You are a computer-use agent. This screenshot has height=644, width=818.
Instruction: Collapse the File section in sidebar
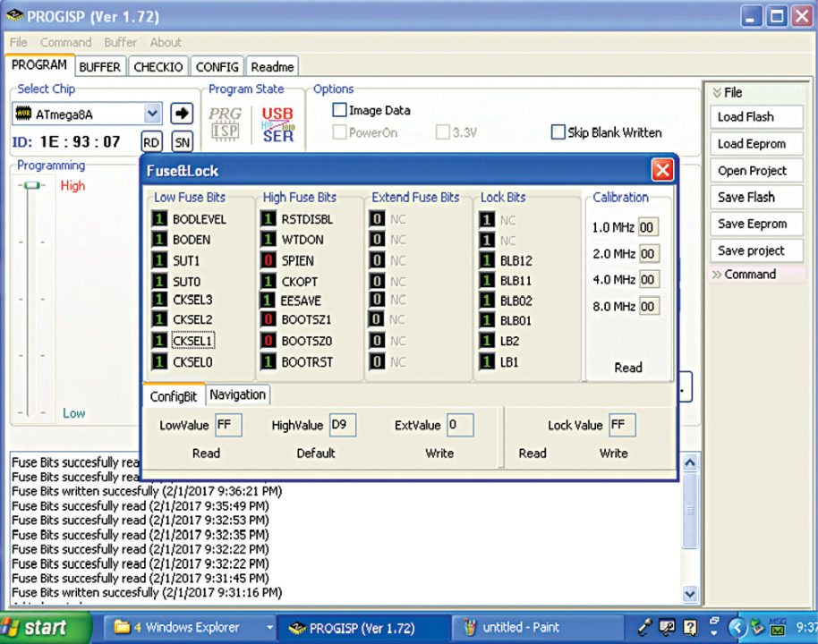[718, 92]
